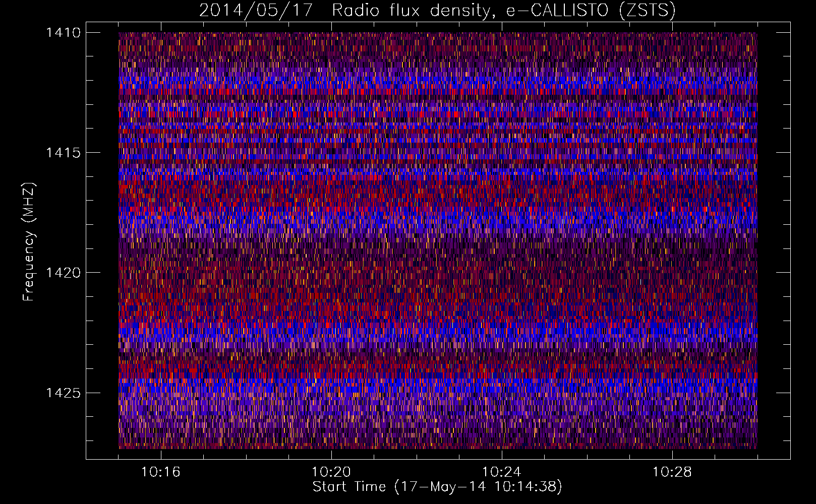This screenshot has width=816, height=504.
Task: Click the radio flux spectrogram image
Action: tap(438, 240)
